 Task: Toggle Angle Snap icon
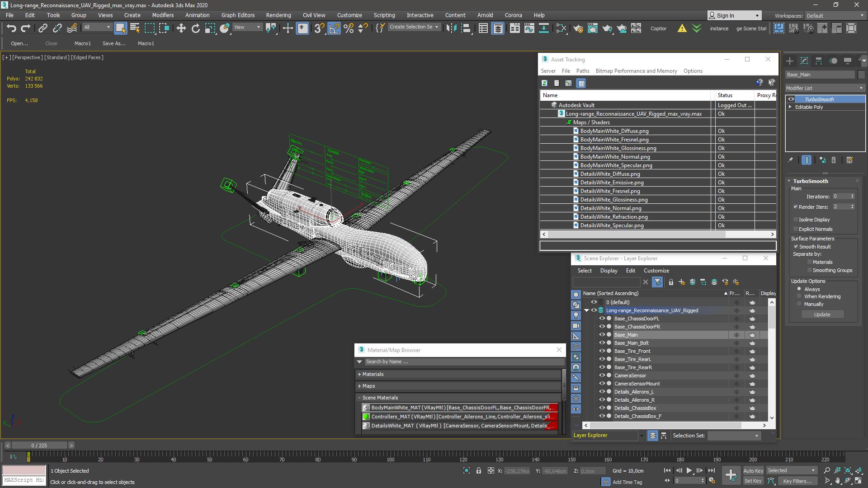click(334, 28)
